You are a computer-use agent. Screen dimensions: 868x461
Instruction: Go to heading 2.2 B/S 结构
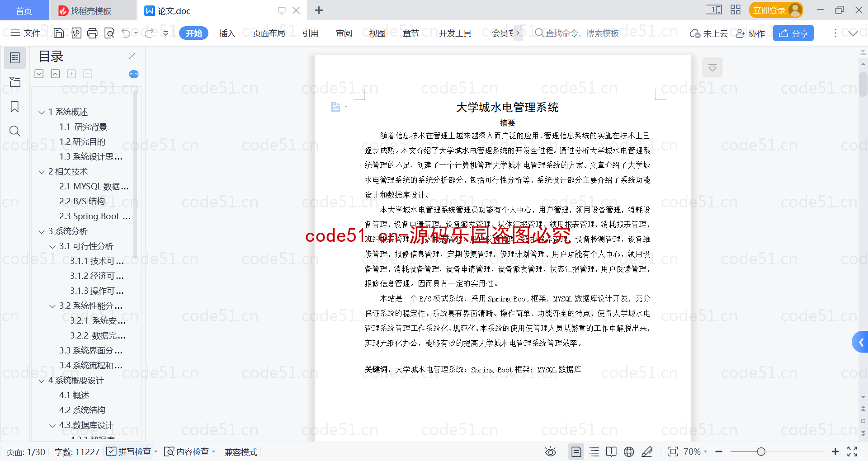(x=82, y=201)
